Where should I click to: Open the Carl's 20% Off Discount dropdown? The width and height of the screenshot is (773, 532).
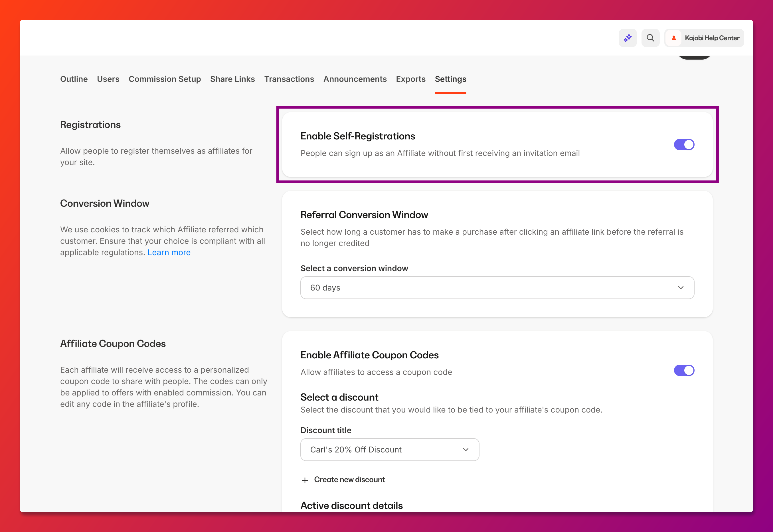coord(390,450)
